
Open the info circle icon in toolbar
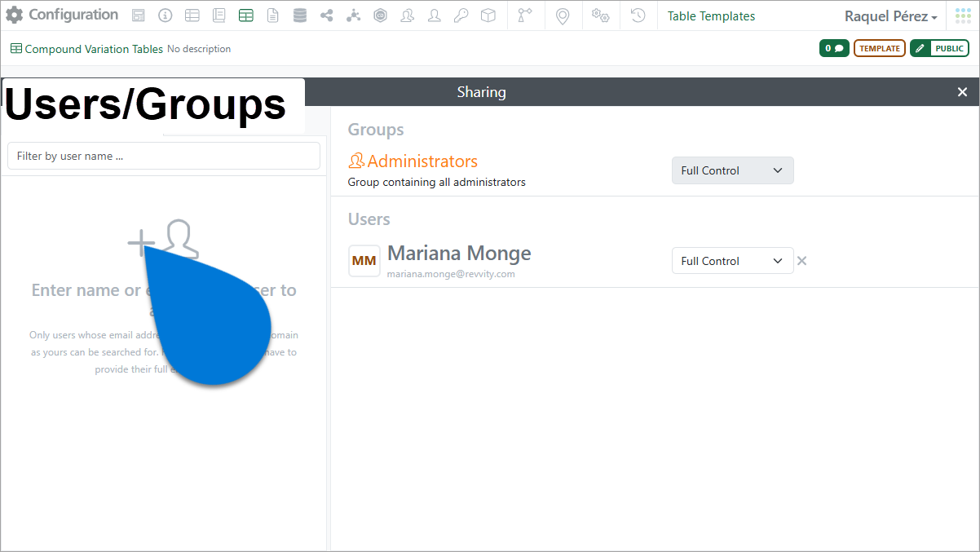tap(166, 15)
